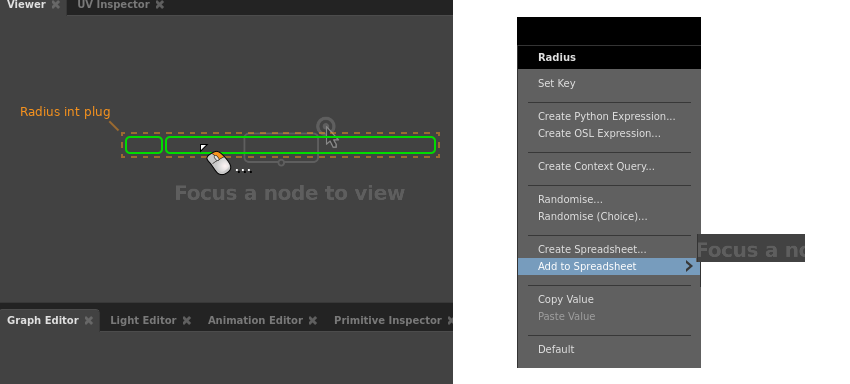The width and height of the screenshot is (850, 384).
Task: Close the Viewer tab
Action: point(55,4)
